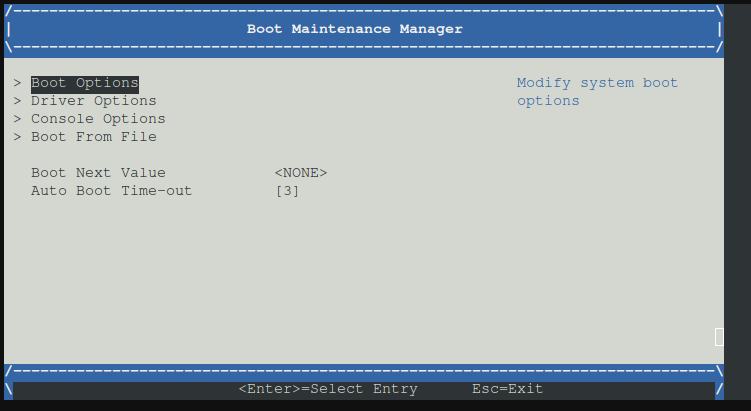
Task: Open the Boot Next Value <NONE> selector
Action: [x=301, y=173]
